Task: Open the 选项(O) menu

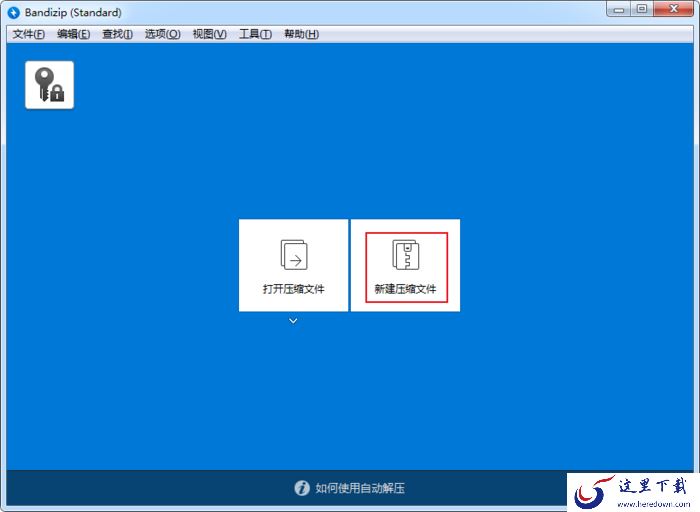Action: pos(162,34)
